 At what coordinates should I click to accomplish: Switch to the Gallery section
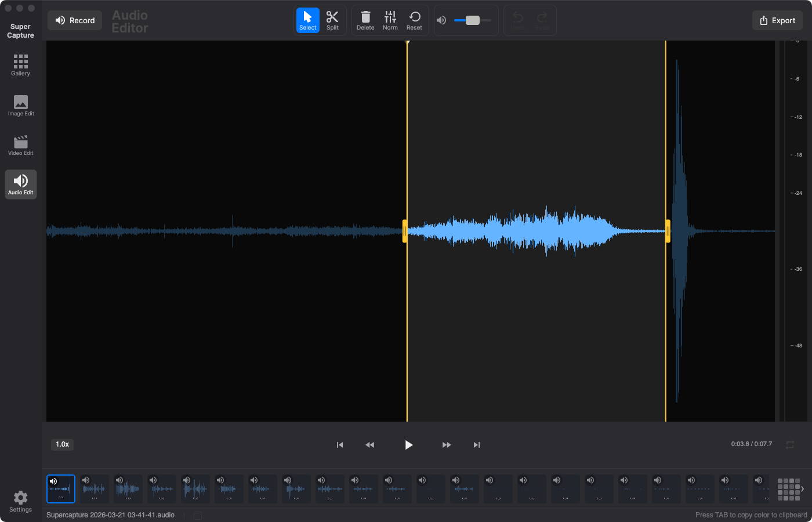coord(20,64)
